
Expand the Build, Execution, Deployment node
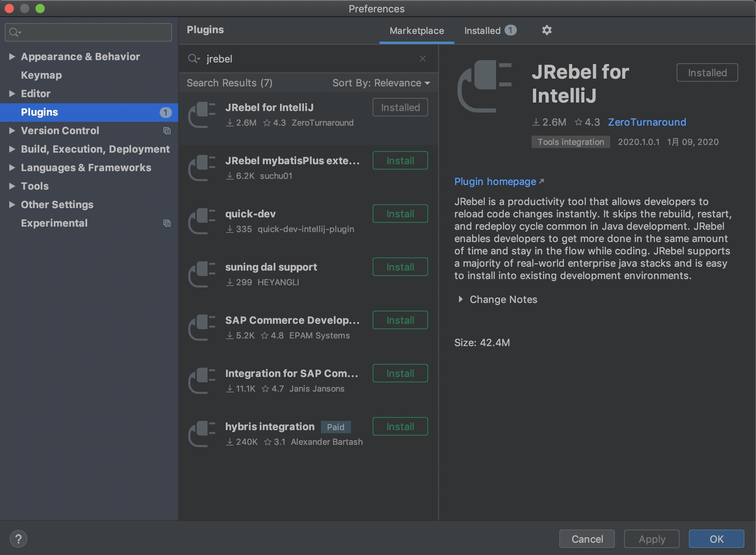coord(12,149)
